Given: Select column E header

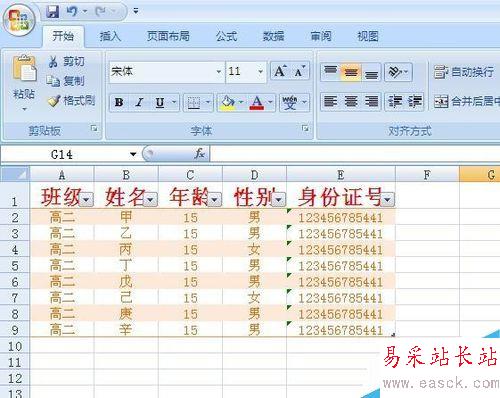Looking at the screenshot, I should coord(341,175).
